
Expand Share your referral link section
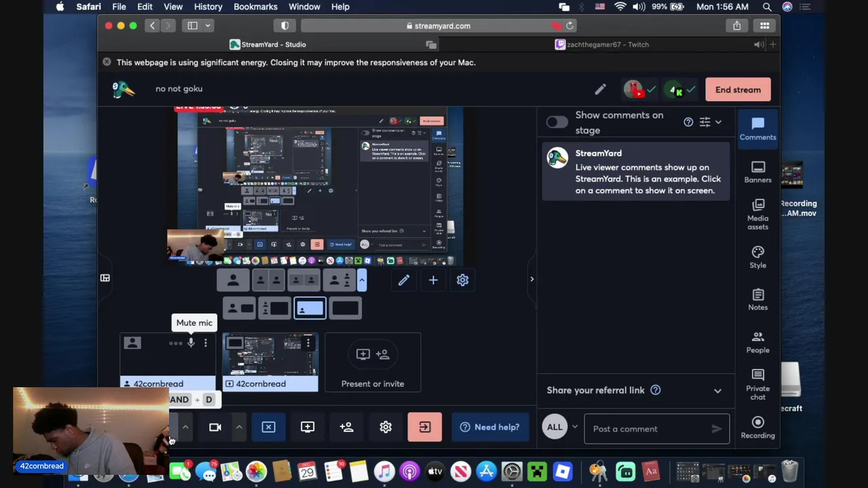pos(717,390)
